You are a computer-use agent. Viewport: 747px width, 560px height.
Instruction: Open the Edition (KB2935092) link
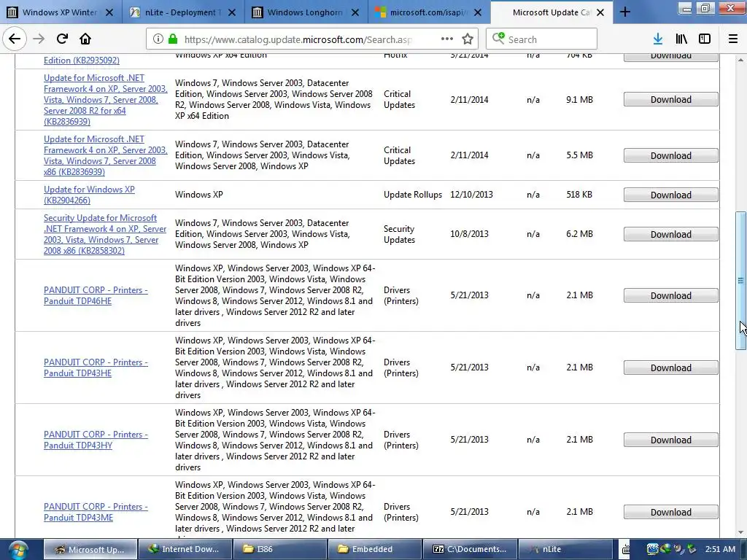(82, 61)
